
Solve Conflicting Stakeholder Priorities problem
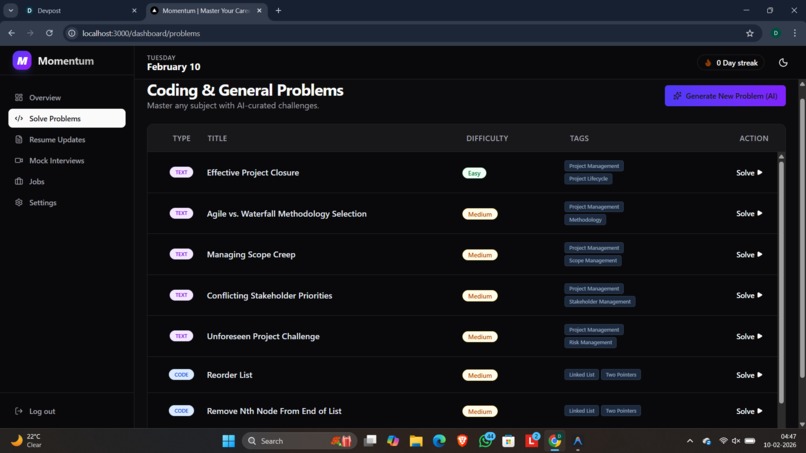(749, 295)
